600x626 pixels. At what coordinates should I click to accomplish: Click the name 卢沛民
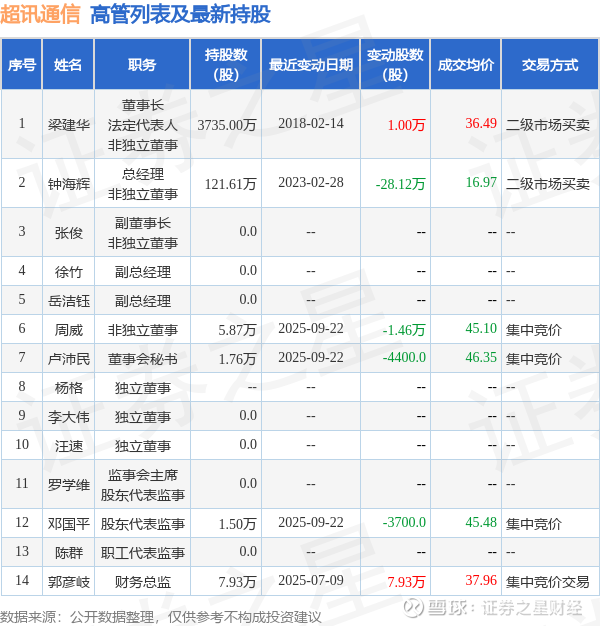69,359
